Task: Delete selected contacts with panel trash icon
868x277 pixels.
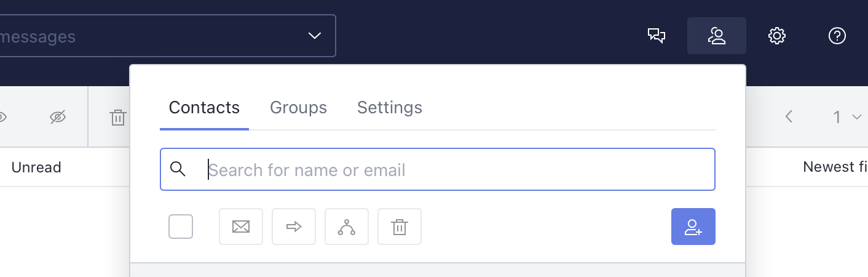Action: point(400,227)
